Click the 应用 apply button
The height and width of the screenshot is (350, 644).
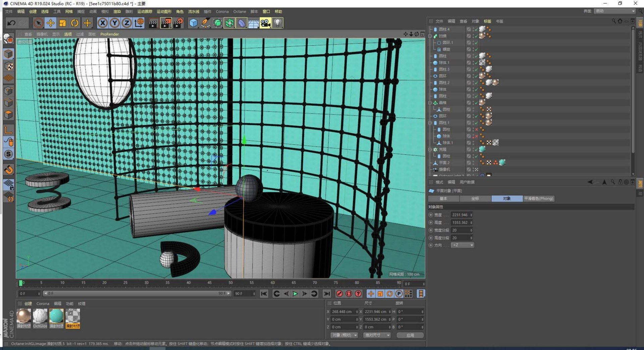click(x=410, y=335)
